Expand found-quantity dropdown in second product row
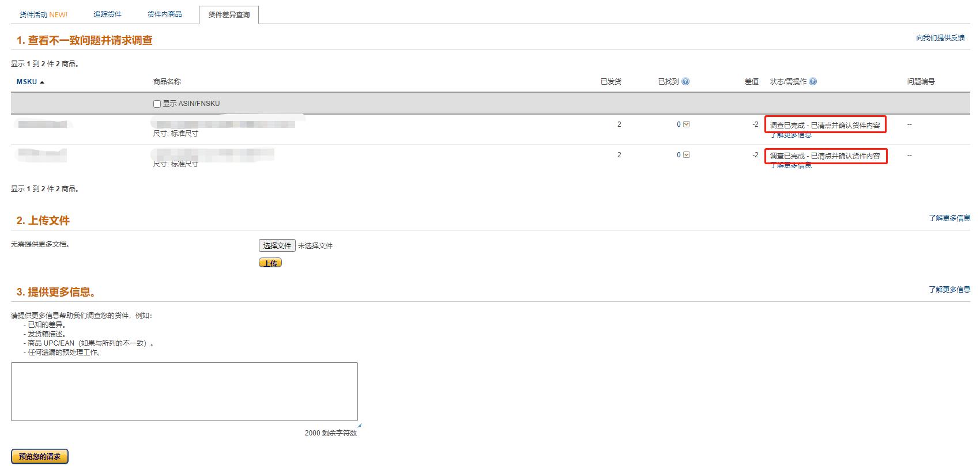Image resolution: width=980 pixels, height=466 pixels. (x=686, y=155)
